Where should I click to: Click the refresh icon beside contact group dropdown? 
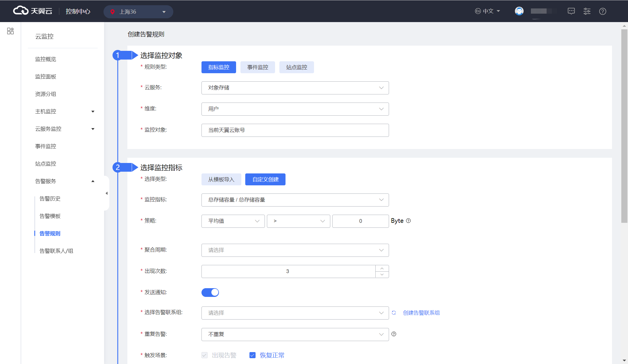tap(394, 313)
